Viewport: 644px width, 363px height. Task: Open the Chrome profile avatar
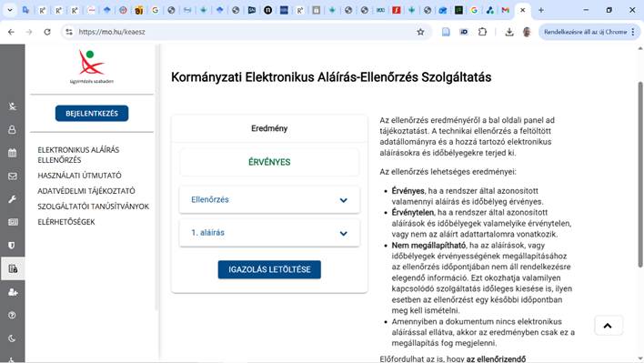(x=527, y=32)
